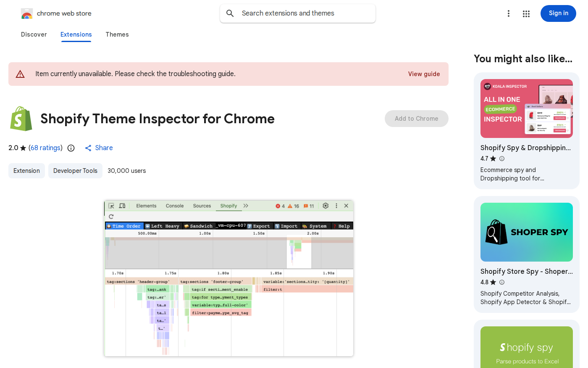This screenshot has height=368, width=588.
Task: Click the search magnifier icon
Action: (x=230, y=13)
